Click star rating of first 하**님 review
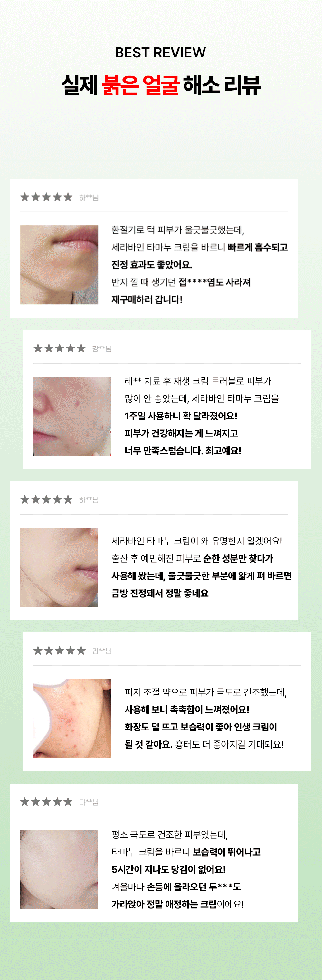Viewport: 322px width, 980px height. tap(46, 197)
